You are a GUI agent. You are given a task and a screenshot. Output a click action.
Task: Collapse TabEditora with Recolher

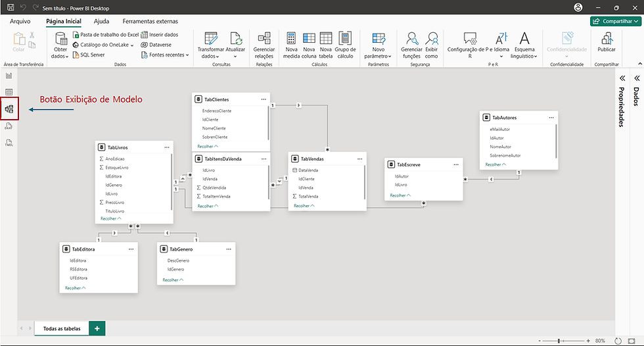(x=76, y=288)
